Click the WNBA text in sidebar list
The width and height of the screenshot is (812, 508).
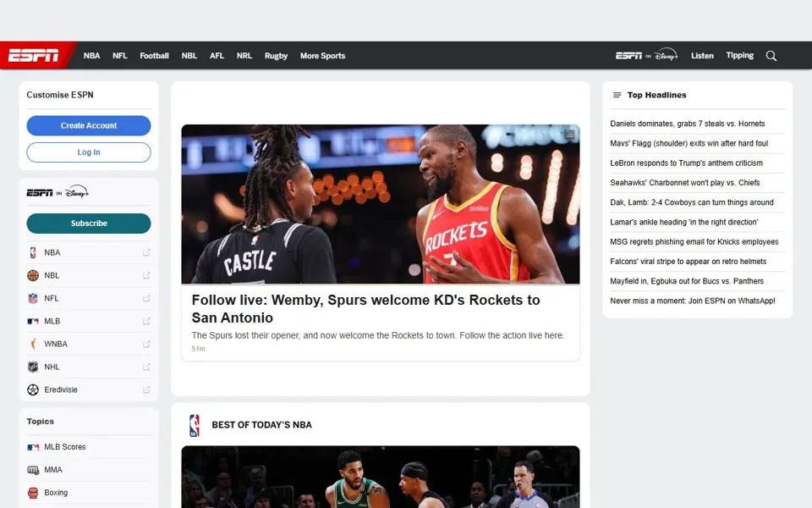click(x=56, y=344)
